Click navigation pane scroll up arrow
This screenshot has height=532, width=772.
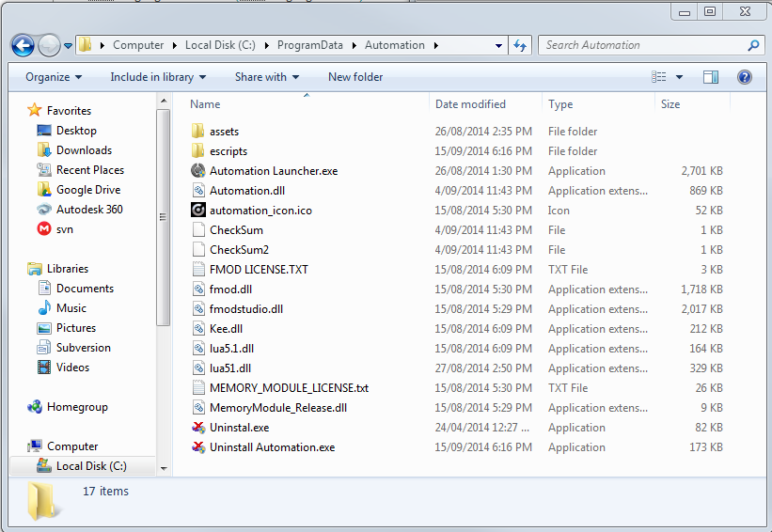164,102
